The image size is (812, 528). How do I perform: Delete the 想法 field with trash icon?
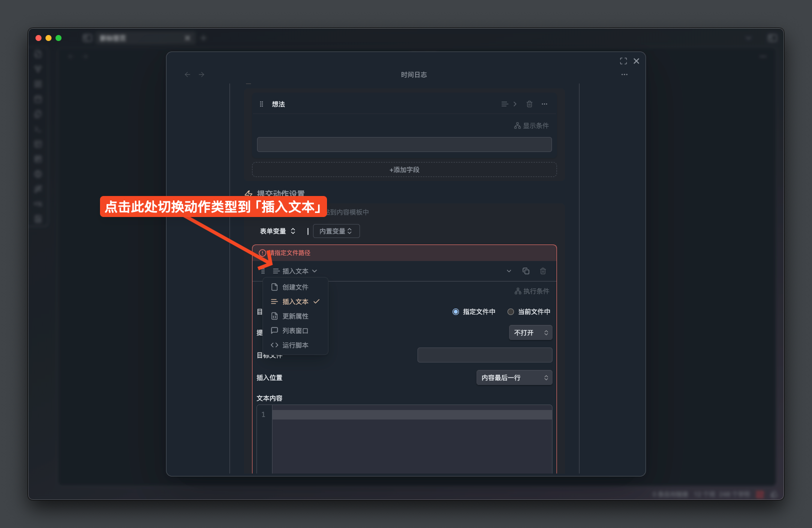(529, 104)
